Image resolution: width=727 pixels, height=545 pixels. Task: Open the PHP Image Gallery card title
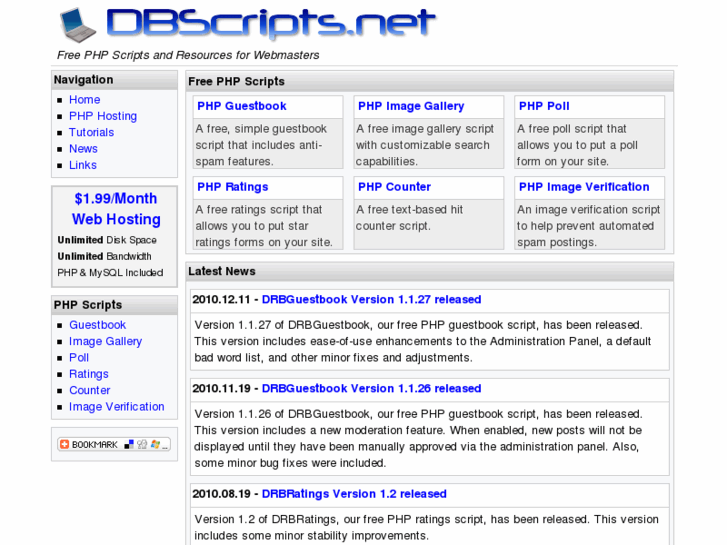411,106
